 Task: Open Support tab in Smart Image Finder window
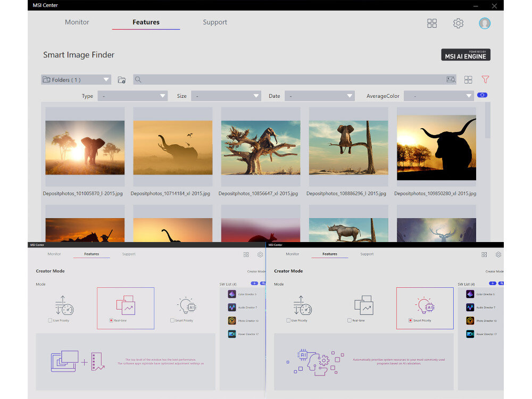pyautogui.click(x=215, y=22)
